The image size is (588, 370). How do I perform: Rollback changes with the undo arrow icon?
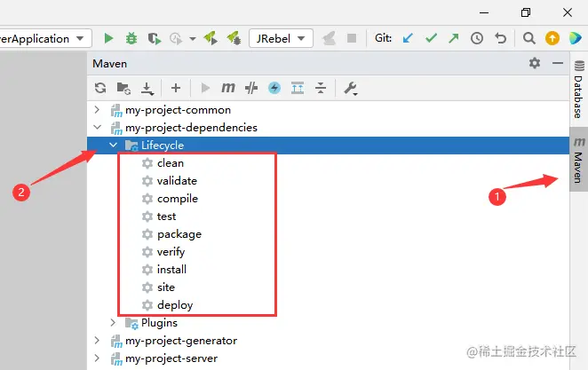click(x=500, y=38)
